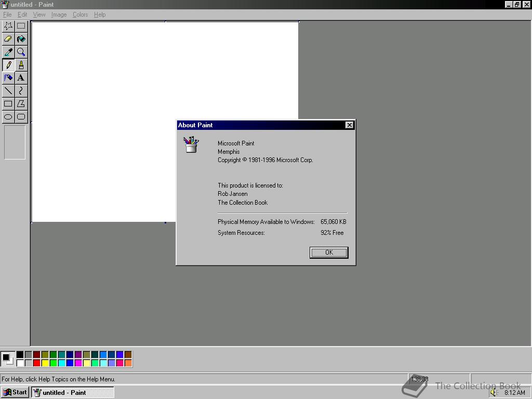Choose the dark red swatch
The image size is (532, 399).
point(37,355)
